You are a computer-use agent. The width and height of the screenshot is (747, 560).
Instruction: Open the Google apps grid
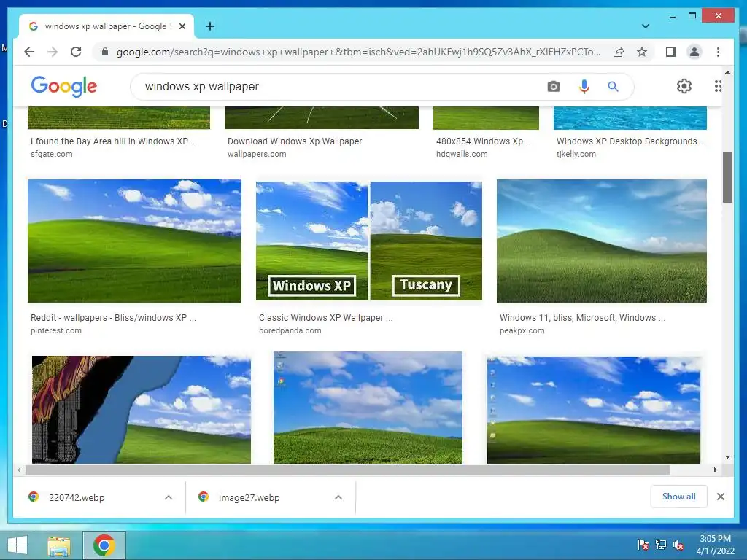click(x=718, y=86)
